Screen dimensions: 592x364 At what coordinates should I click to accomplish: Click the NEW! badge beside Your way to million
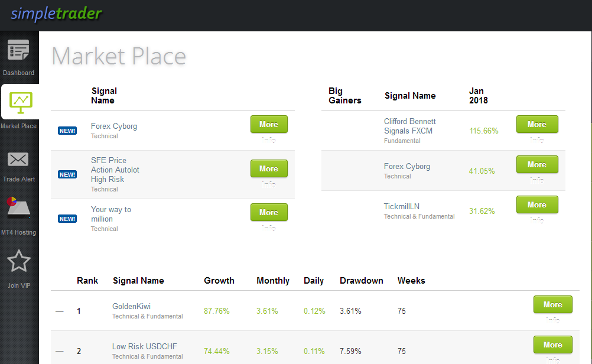(67, 219)
